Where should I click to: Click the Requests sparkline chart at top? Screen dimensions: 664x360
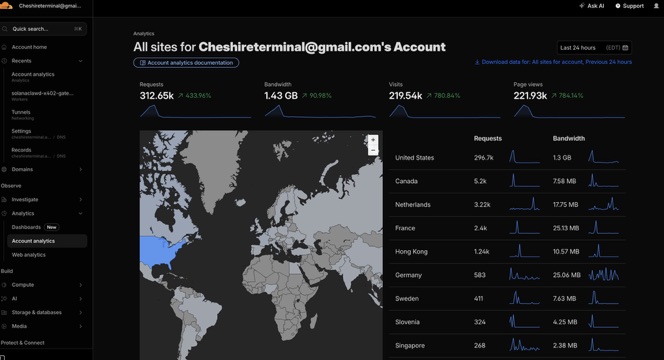(195, 111)
